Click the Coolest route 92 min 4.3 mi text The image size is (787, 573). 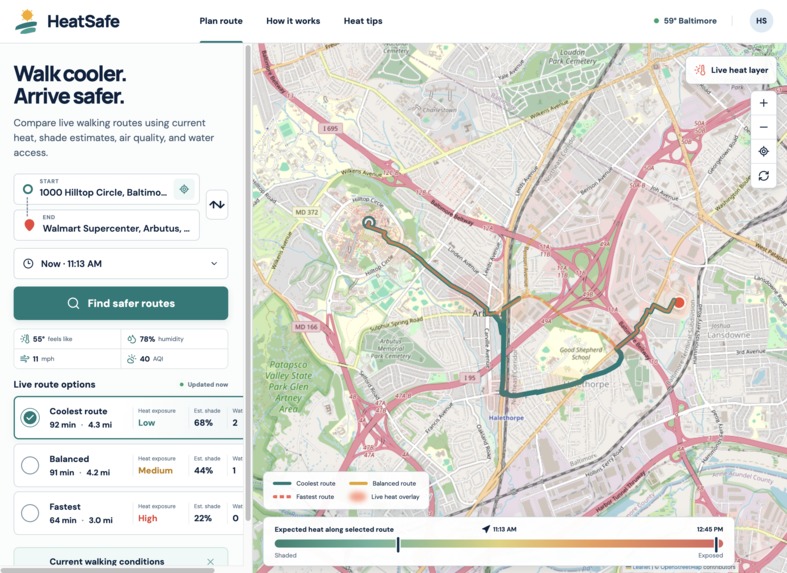[81, 424]
